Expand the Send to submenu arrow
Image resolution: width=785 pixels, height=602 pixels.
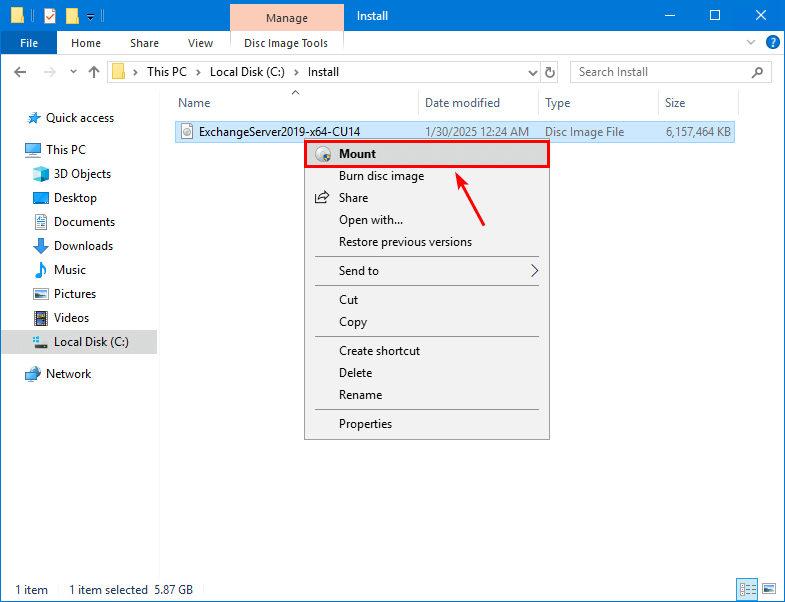tap(534, 271)
